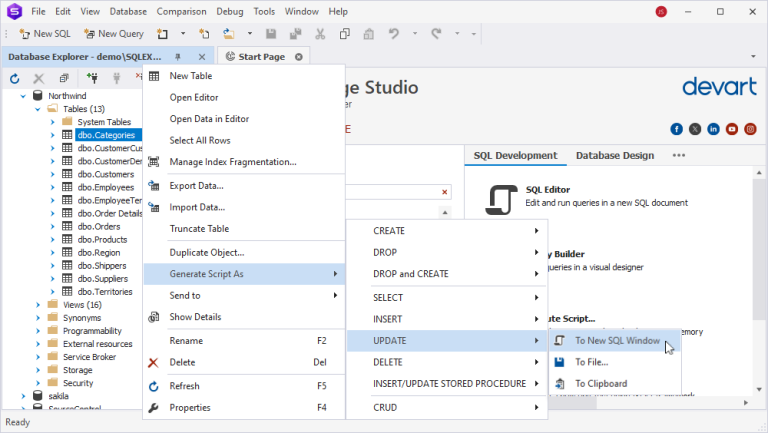Choose Import Data from context menu
The height and width of the screenshot is (433, 768).
(244, 207)
